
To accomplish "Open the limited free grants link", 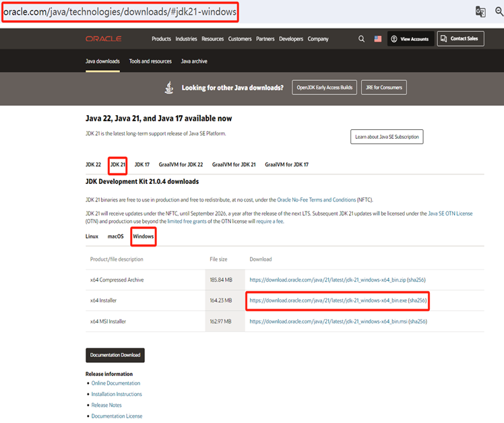I will (x=187, y=222).
